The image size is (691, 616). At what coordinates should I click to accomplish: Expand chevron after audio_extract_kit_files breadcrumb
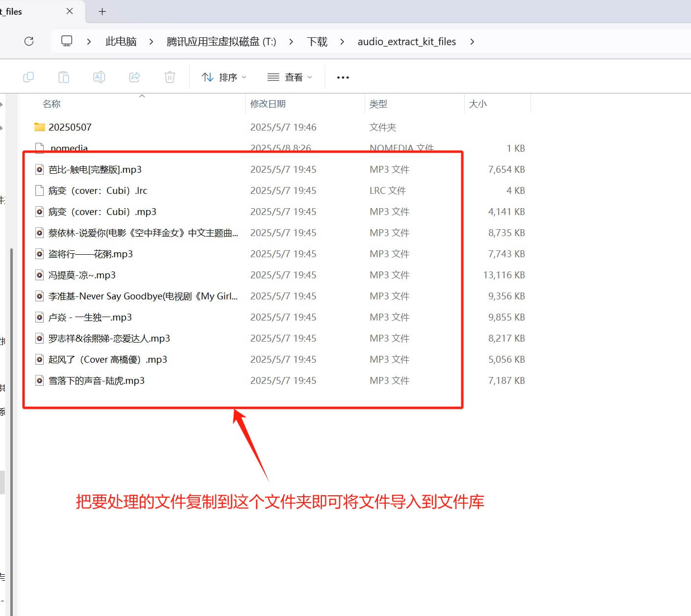(x=472, y=42)
